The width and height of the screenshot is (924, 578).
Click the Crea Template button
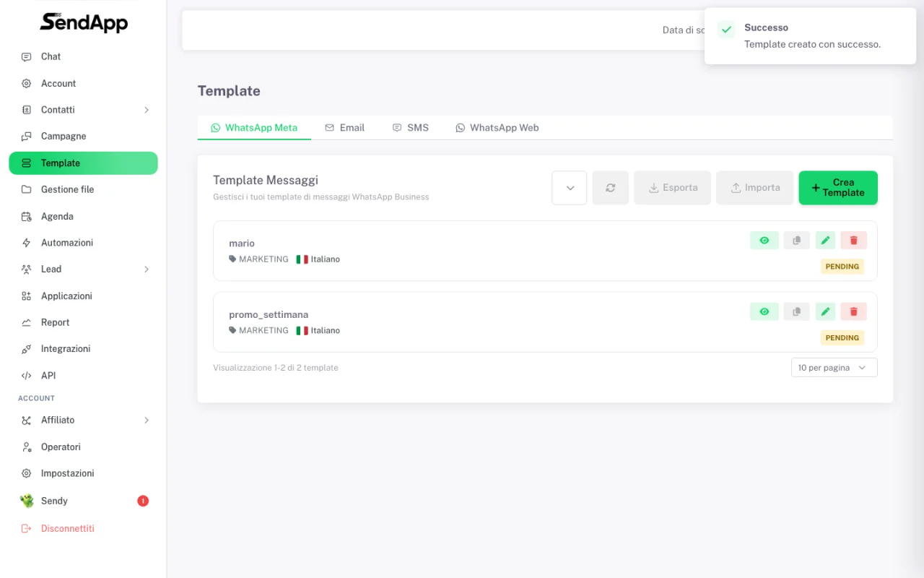click(838, 188)
